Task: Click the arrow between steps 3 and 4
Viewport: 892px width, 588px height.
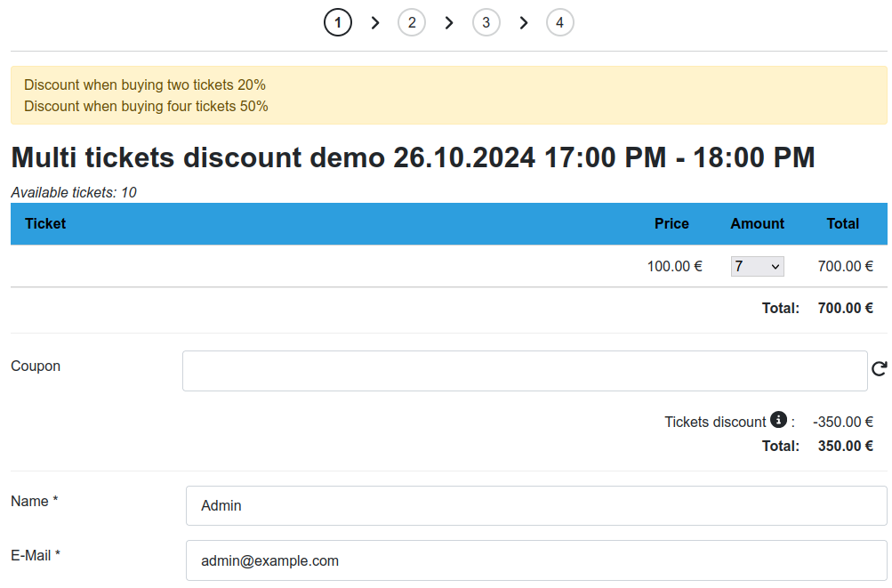Action: [x=524, y=23]
